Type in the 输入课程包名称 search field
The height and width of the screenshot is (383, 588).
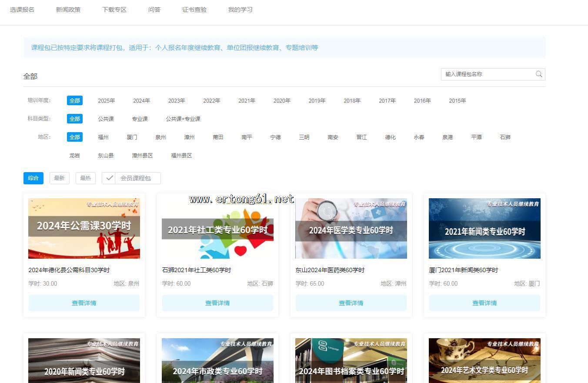(487, 74)
